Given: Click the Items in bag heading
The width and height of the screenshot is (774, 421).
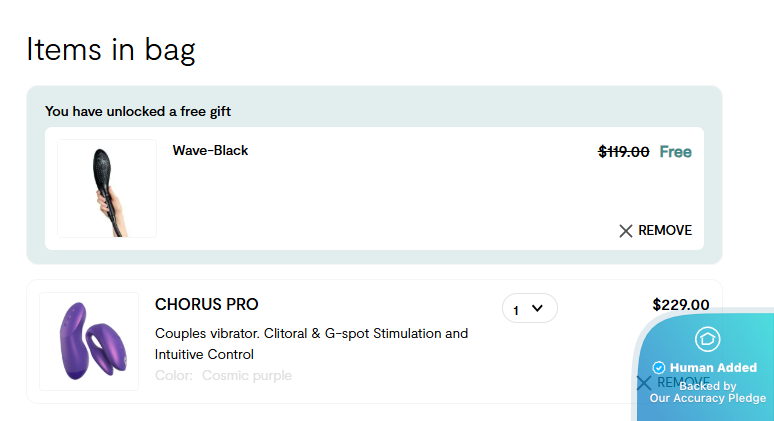Looking at the screenshot, I should pos(111,48).
